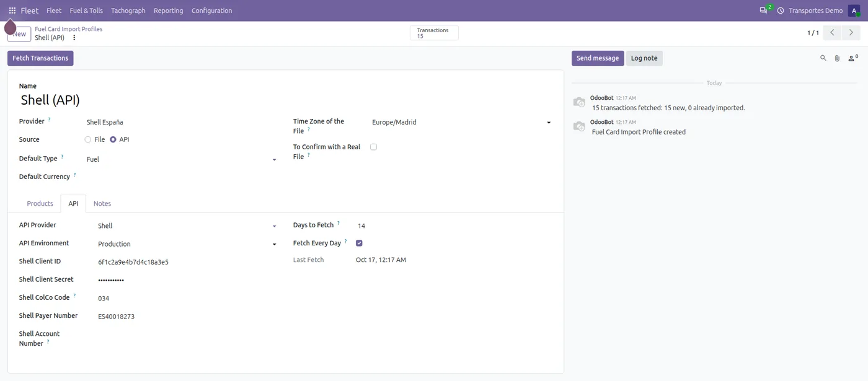This screenshot has height=381, width=868.
Task: Edit the Name field Shell (API)
Action: click(x=285, y=100)
